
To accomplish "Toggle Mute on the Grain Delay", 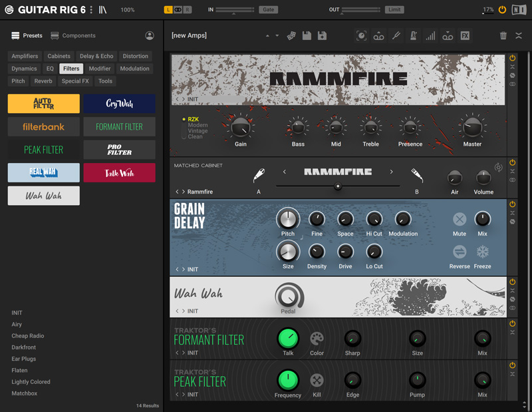I will 460,220.
